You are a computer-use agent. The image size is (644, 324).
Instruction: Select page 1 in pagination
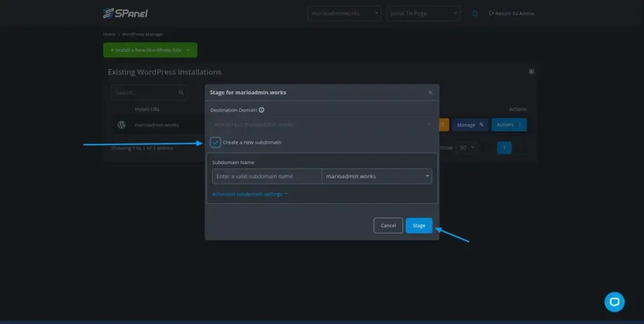504,148
